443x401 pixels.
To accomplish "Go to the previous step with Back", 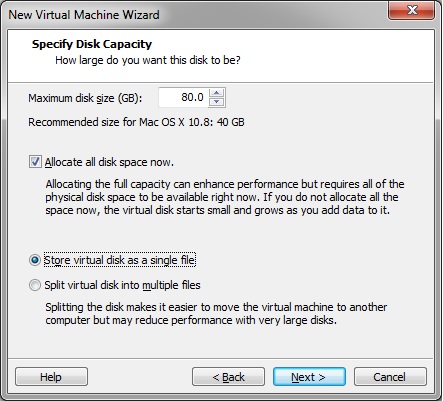I will [x=228, y=377].
